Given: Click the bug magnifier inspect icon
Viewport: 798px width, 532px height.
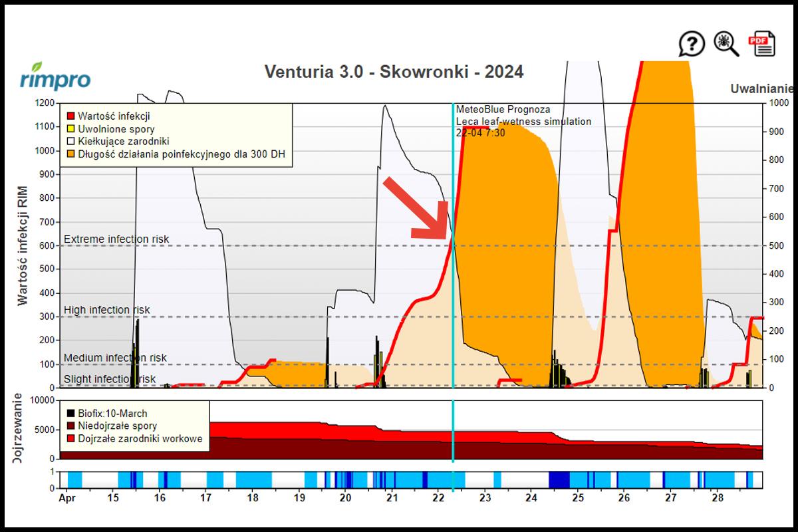Looking at the screenshot, I should tap(726, 44).
